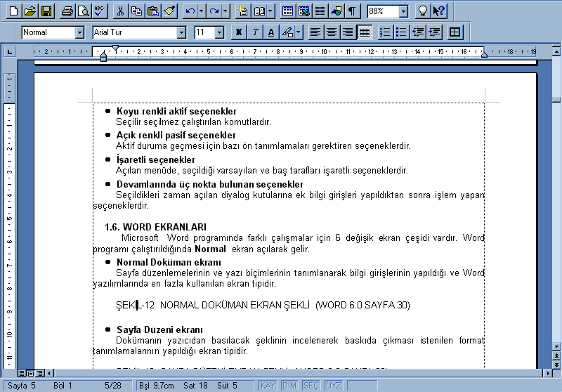The image size is (562, 392).
Task: Redo the last undone action
Action: [214, 11]
